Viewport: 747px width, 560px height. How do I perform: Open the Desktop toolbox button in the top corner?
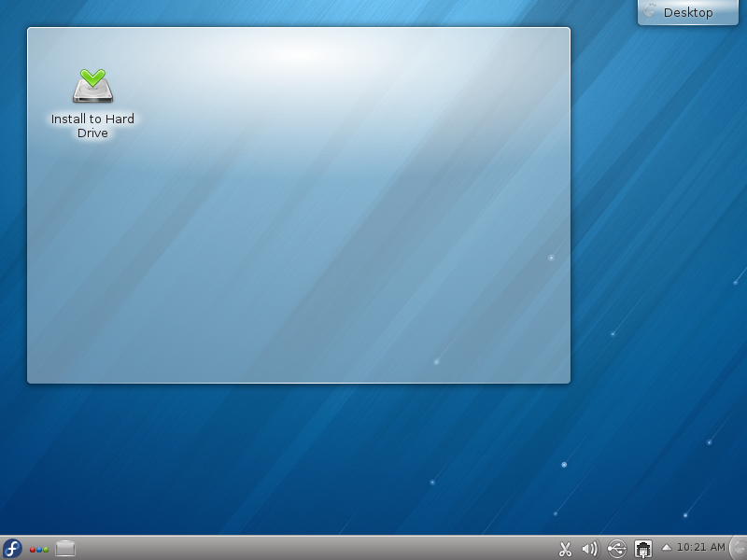click(687, 12)
